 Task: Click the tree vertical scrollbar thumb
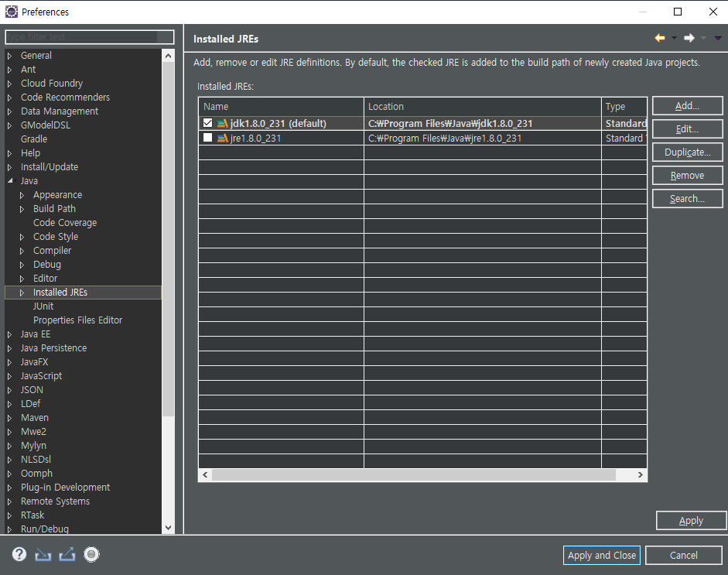click(168, 239)
